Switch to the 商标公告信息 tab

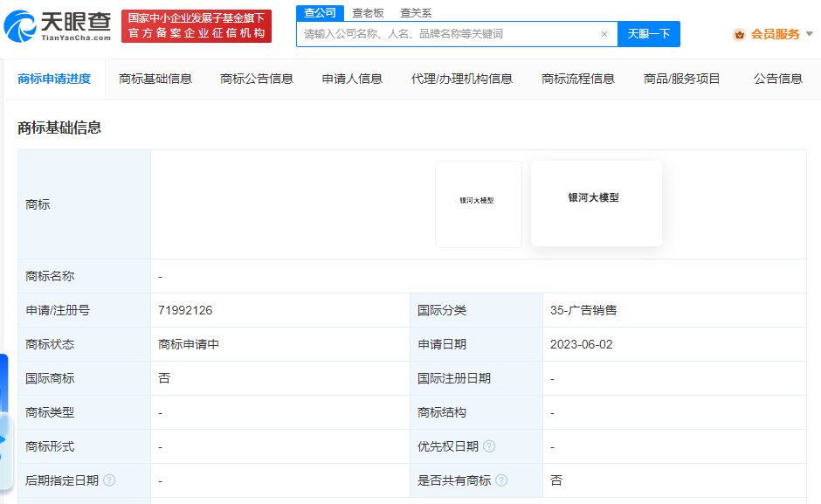[257, 79]
